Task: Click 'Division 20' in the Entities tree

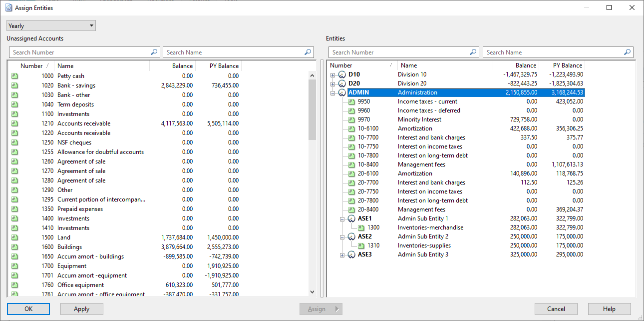Action: coord(412,83)
